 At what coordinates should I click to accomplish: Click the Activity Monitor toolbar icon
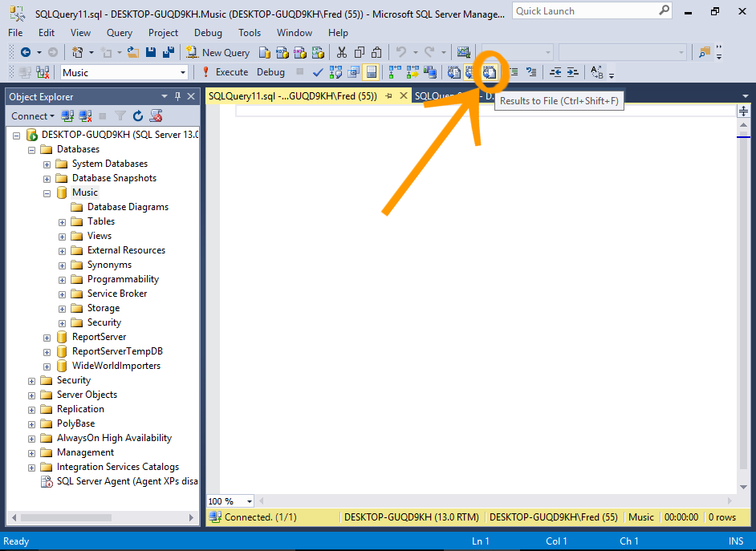tap(463, 52)
